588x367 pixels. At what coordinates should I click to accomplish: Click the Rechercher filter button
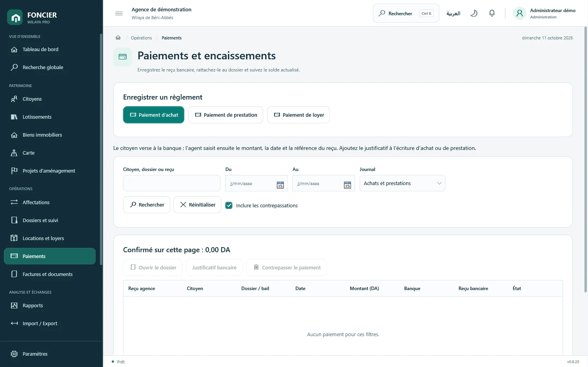[146, 205]
